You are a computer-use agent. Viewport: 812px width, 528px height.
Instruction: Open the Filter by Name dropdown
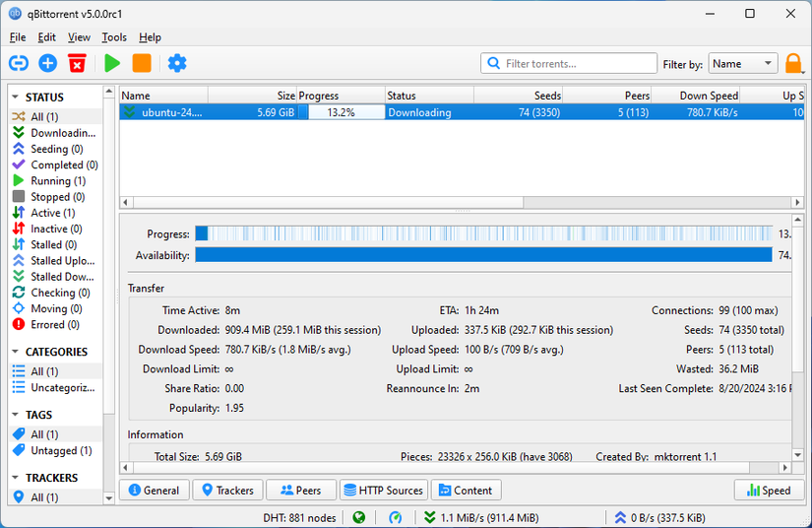tap(742, 63)
